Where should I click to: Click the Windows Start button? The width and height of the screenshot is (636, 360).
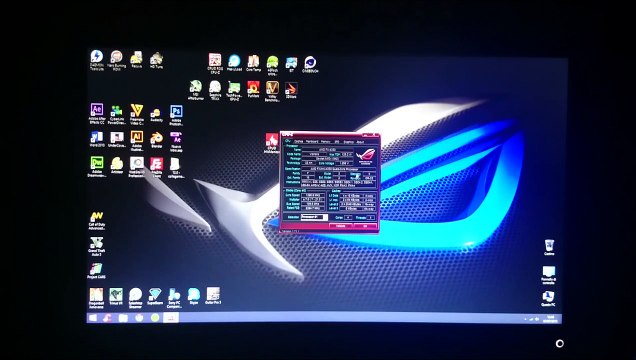coord(93,318)
